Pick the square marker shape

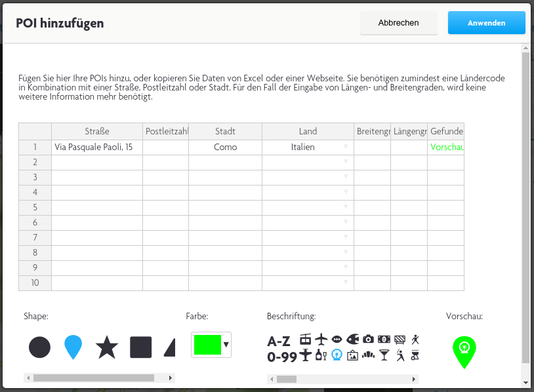[141, 347]
